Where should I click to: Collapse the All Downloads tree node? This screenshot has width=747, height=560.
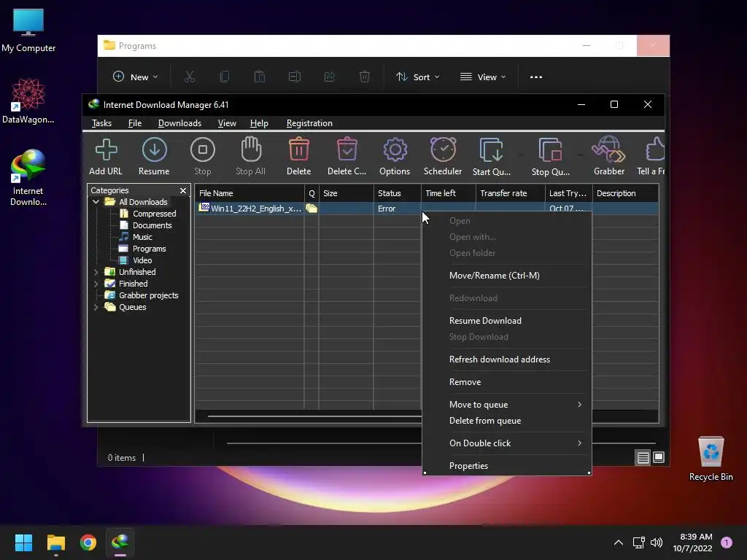click(96, 202)
